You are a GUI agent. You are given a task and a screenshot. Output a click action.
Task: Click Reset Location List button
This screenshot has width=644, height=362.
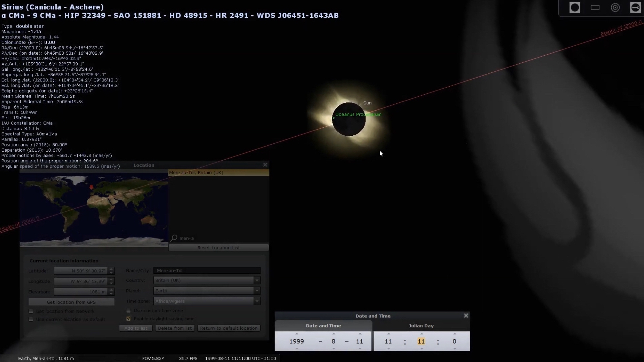pos(219,248)
